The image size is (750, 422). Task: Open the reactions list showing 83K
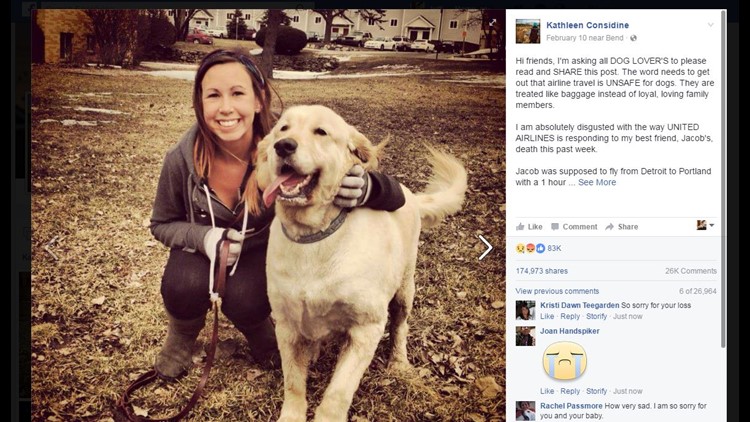539,248
